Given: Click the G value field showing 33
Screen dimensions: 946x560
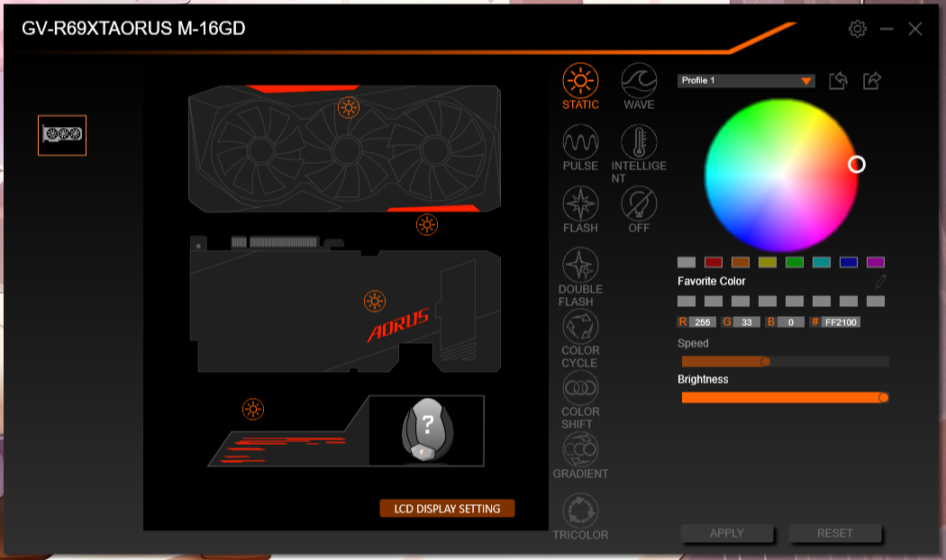Looking at the screenshot, I should (747, 322).
